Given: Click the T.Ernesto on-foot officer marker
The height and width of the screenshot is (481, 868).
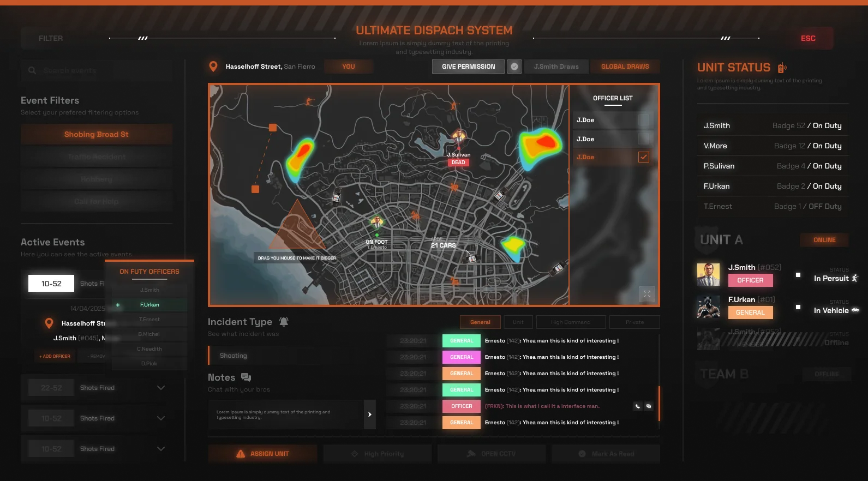Looking at the screenshot, I should point(376,223).
